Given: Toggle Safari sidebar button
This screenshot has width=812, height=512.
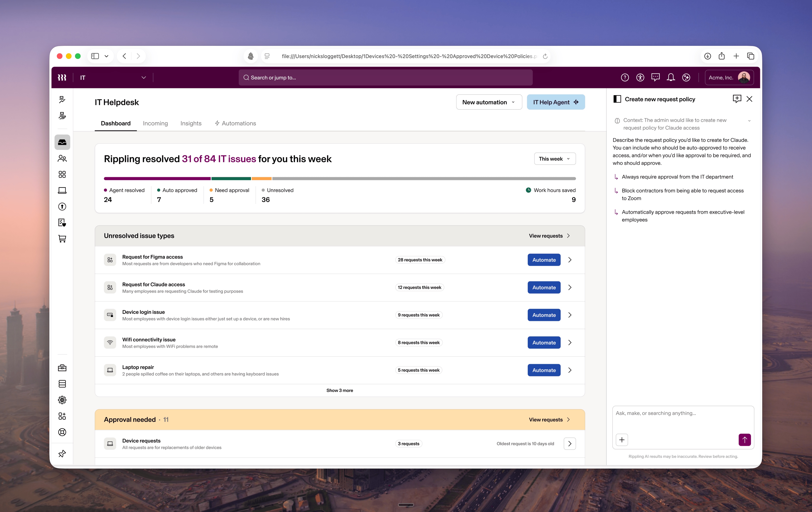Looking at the screenshot, I should tap(95, 56).
